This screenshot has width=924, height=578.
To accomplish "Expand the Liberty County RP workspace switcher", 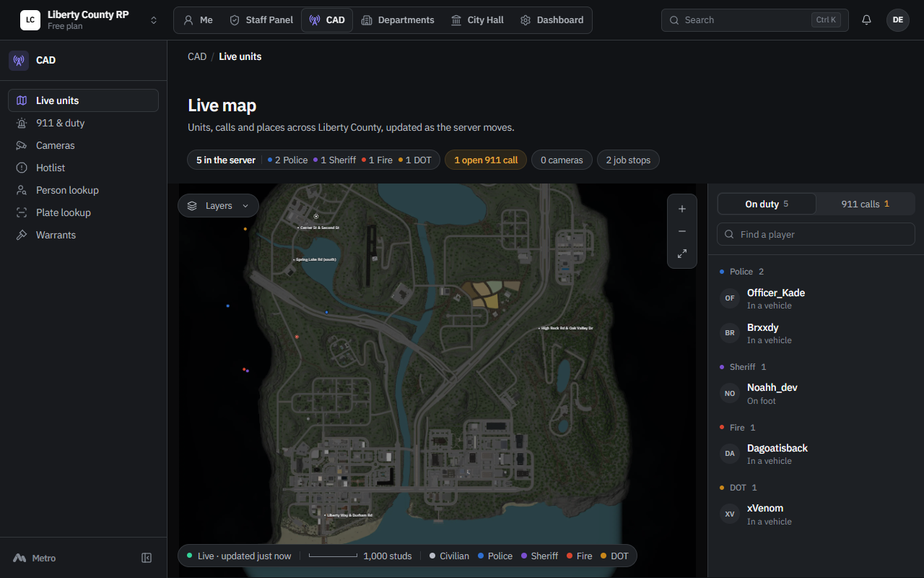I will (154, 20).
